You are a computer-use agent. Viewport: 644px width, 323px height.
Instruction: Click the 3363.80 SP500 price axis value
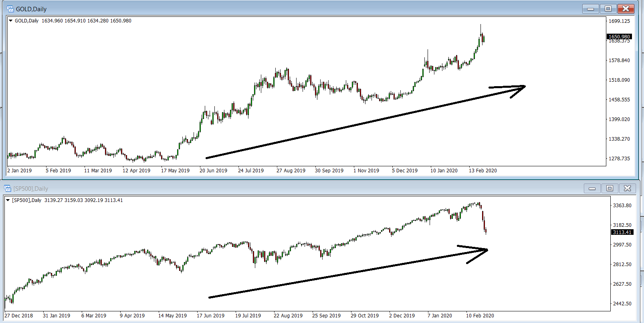[622, 206]
